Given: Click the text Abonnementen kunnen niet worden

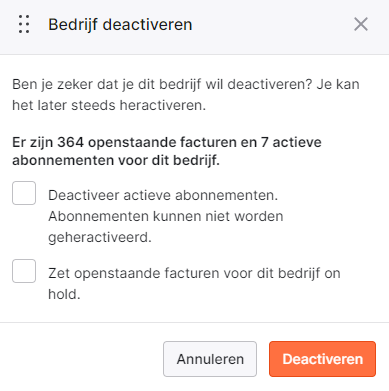Looking at the screenshot, I should [x=166, y=216].
